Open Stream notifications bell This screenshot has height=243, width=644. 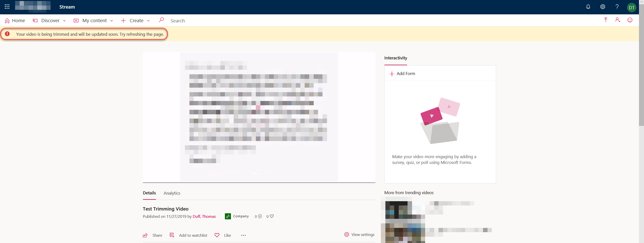coord(588,7)
